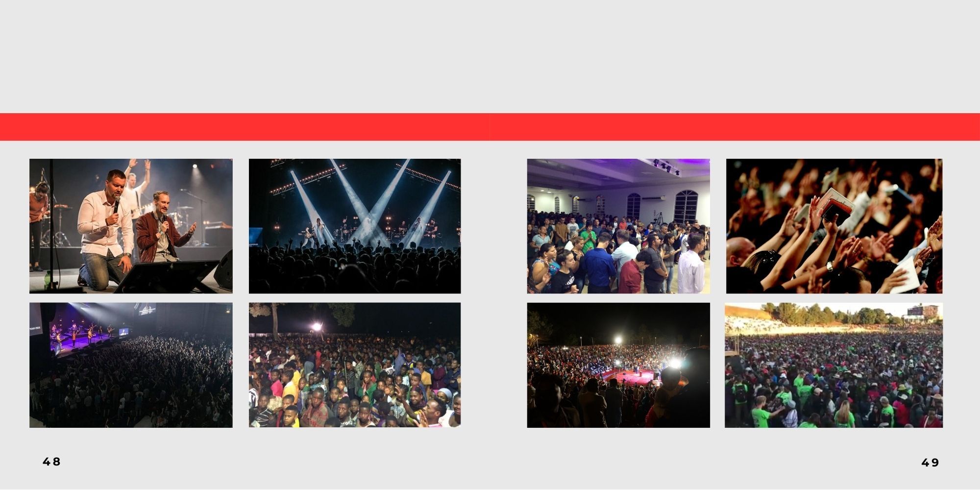Open the photo of two men kneeling onstage
The width and height of the screenshot is (980, 490).
[131, 226]
